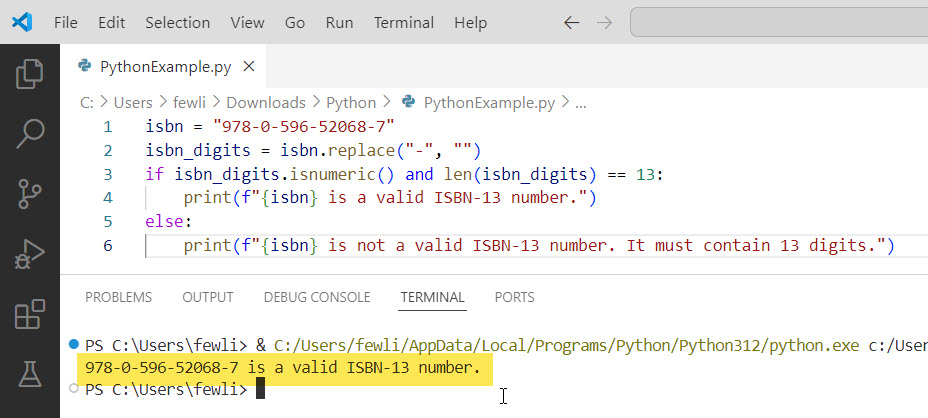The image size is (928, 418).
Task: Open the Extensions view
Action: pyautogui.click(x=30, y=314)
